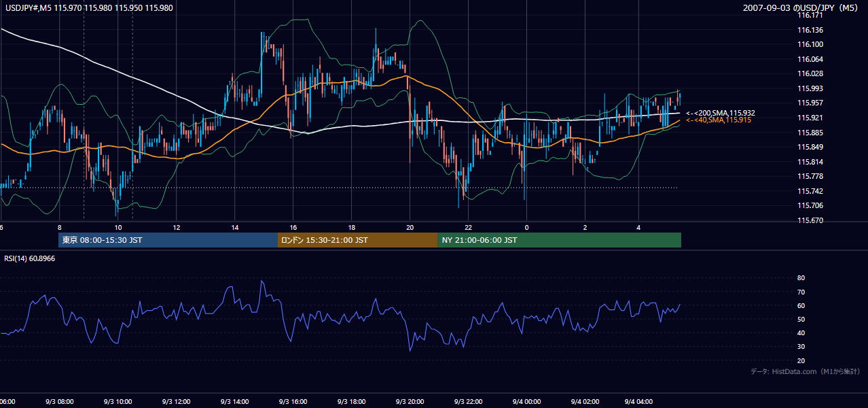Click price axis value 116.064
868x408 pixels.
click(810, 59)
